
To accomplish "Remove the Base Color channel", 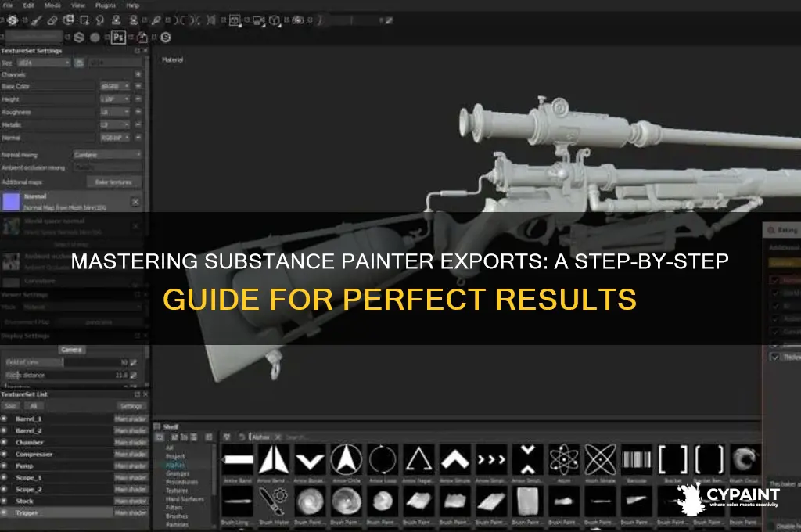I will pos(138,86).
